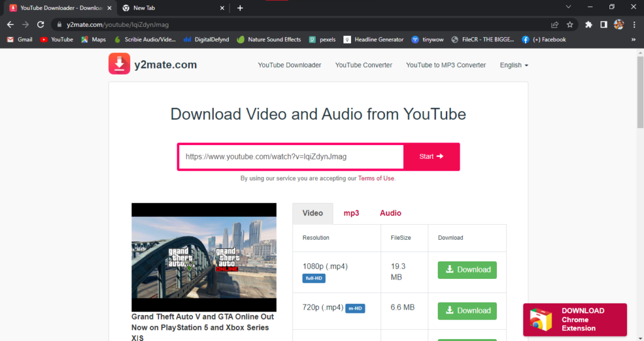This screenshot has width=644, height=341.
Task: Open the Headline Generator bookmark
Action: [374, 40]
